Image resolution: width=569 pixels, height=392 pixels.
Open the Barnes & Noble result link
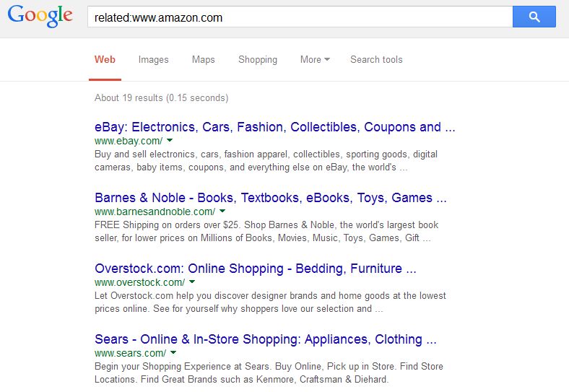point(270,198)
